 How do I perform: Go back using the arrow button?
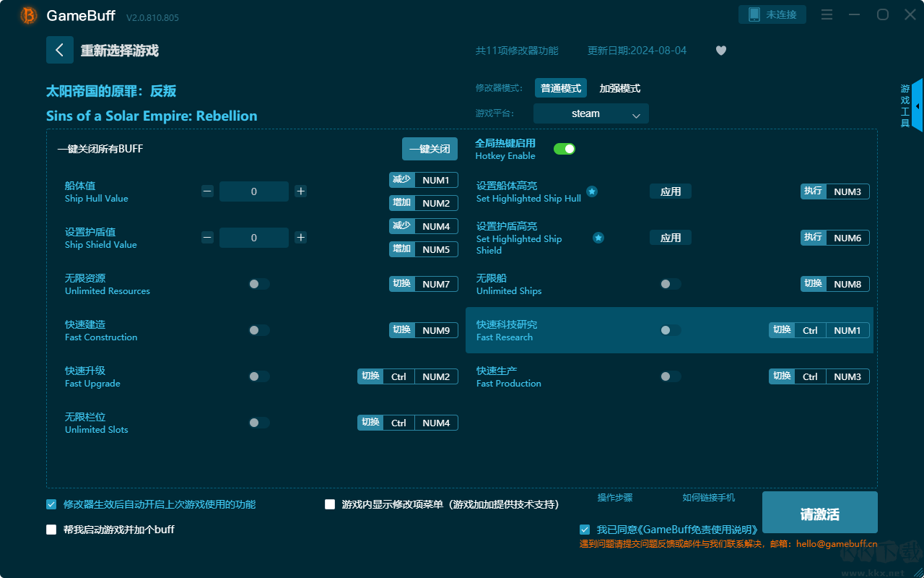(x=60, y=50)
